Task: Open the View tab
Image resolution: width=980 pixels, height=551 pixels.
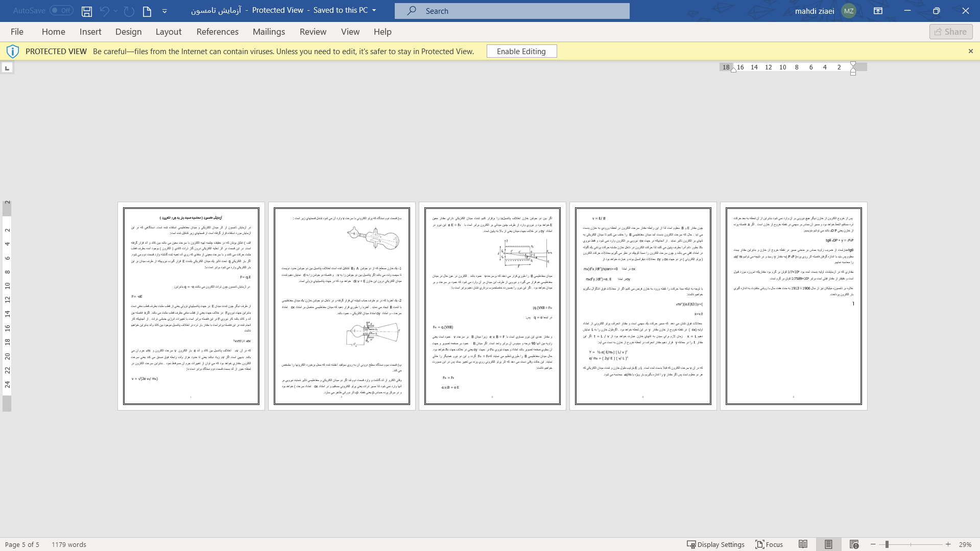Action: (x=350, y=32)
